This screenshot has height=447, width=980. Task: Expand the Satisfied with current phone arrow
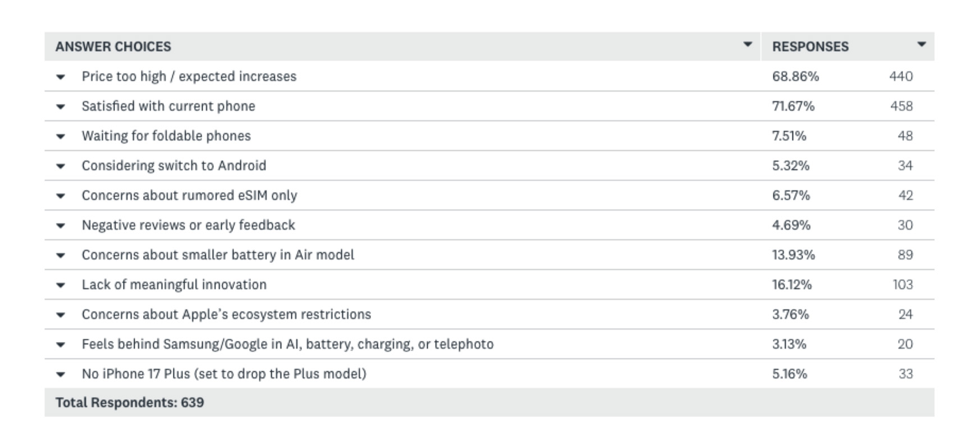[61, 107]
